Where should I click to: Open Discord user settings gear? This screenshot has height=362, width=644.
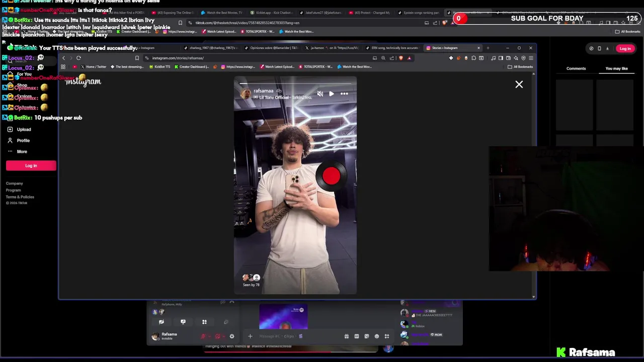[x=232, y=336]
